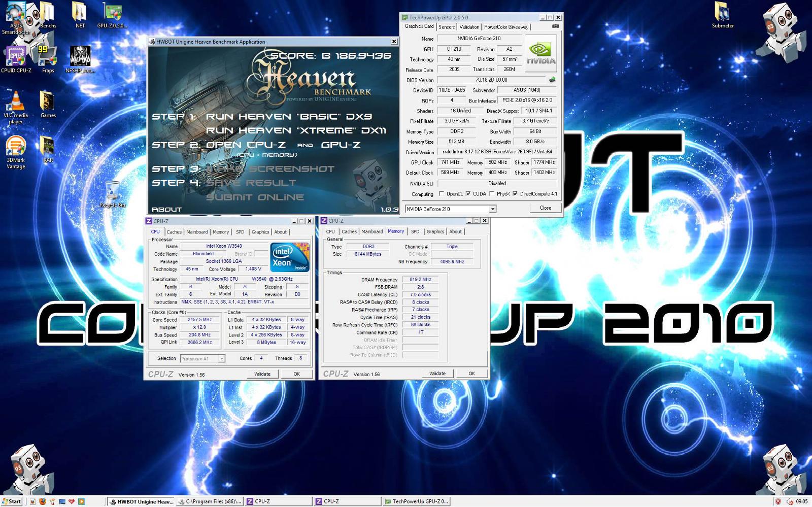812x507 pixels.
Task: Click the Intel Xeon W3540 name field
Action: 224,246
